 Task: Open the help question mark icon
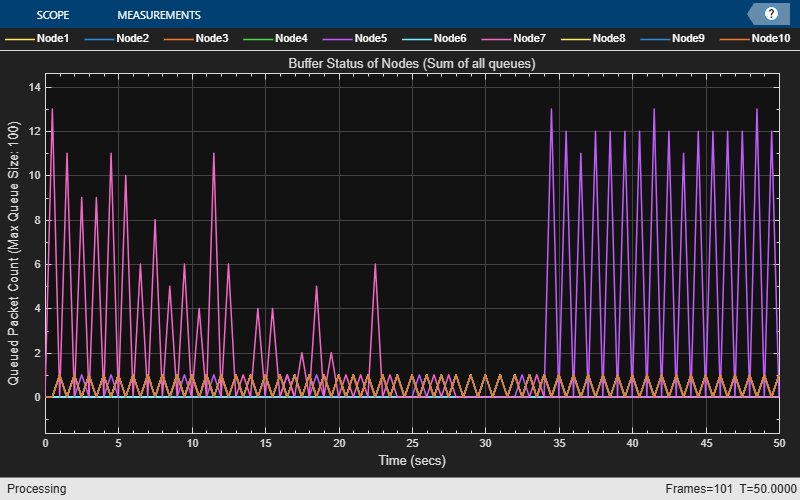click(x=771, y=14)
